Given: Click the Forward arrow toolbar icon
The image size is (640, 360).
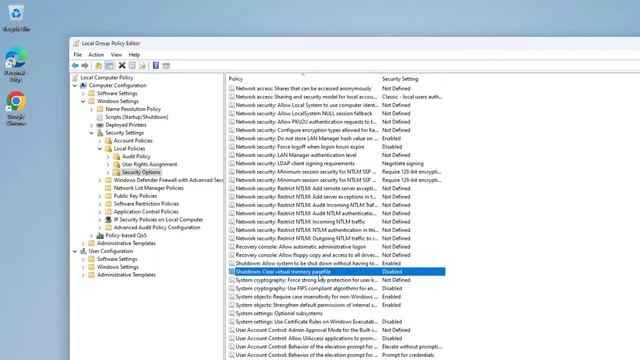Looking at the screenshot, I should click(84, 66).
